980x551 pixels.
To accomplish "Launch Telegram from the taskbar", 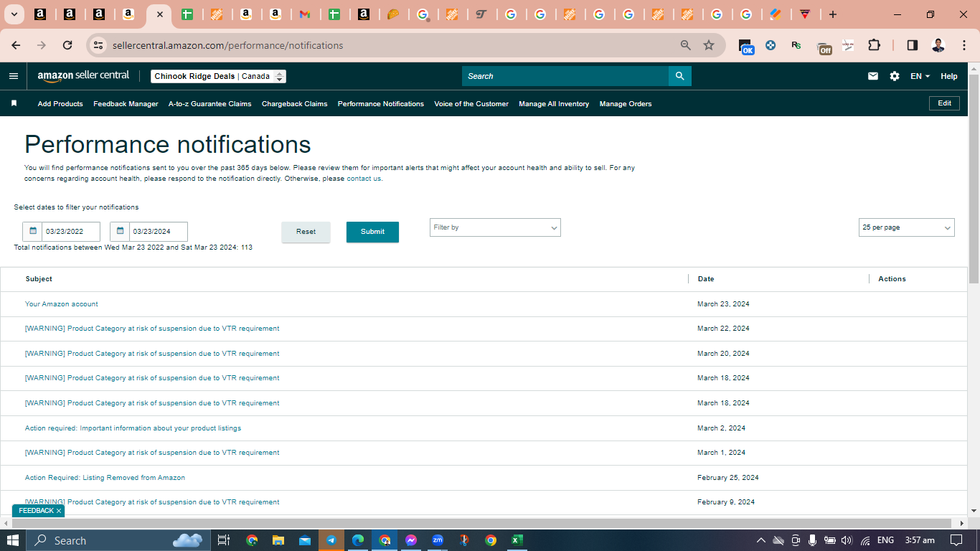I will [x=331, y=540].
